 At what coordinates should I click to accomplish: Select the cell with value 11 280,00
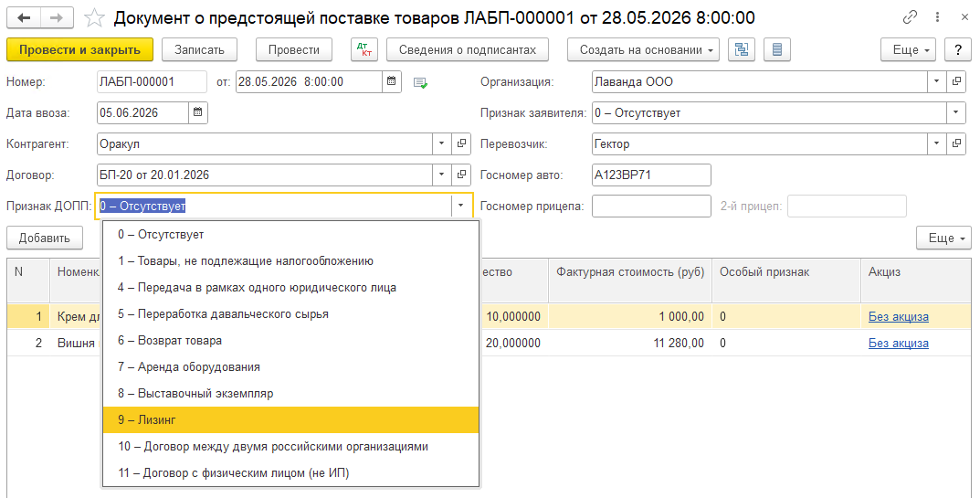click(630, 343)
